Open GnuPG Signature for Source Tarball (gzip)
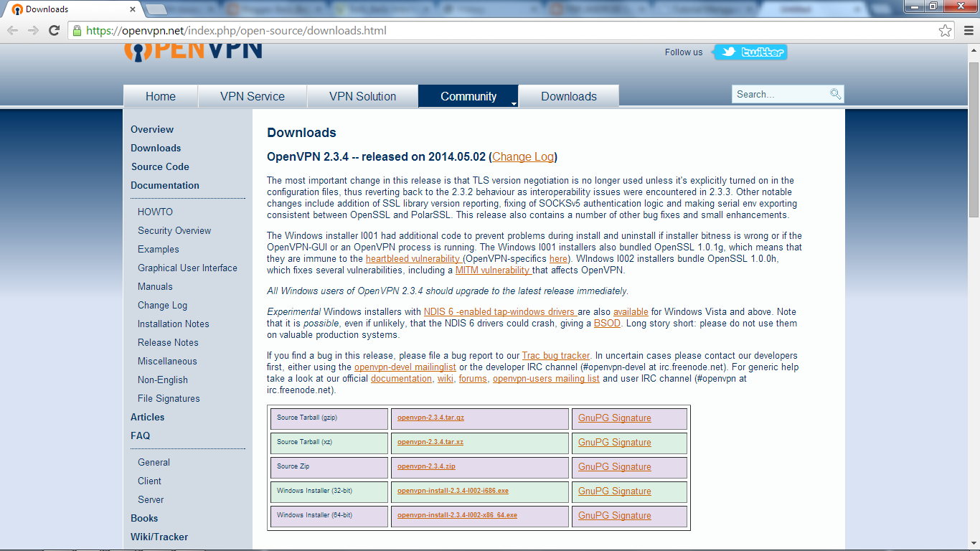This screenshot has width=980, height=551. click(x=615, y=418)
